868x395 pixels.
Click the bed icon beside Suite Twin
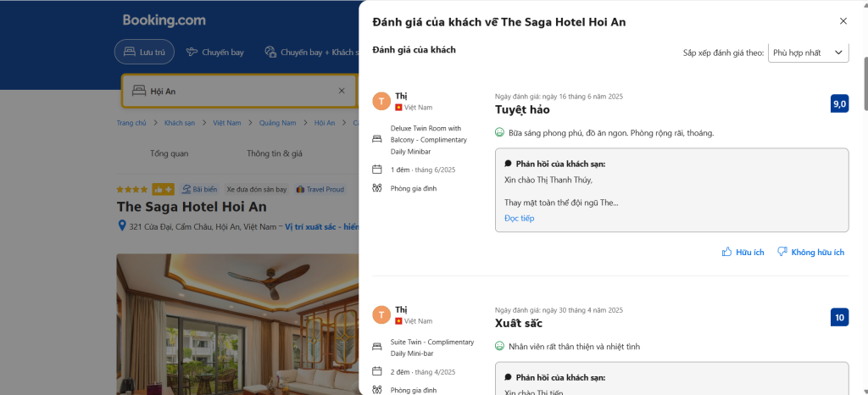click(377, 348)
